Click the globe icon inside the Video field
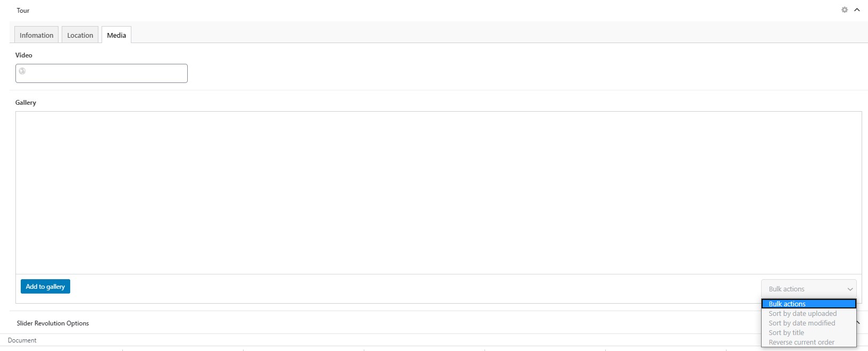The height and width of the screenshot is (351, 868). click(x=22, y=71)
